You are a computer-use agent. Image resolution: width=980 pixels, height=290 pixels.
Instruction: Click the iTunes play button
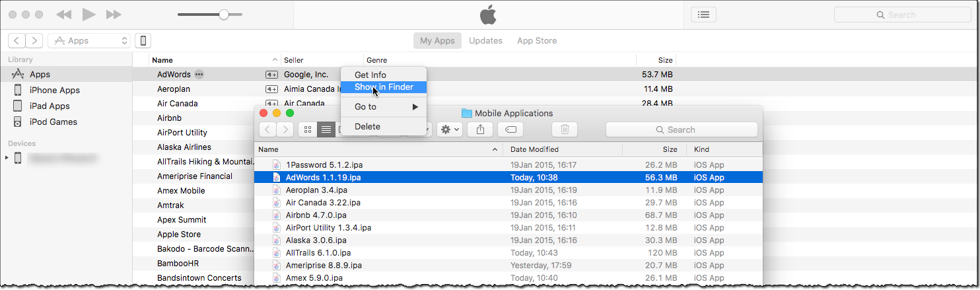(89, 14)
